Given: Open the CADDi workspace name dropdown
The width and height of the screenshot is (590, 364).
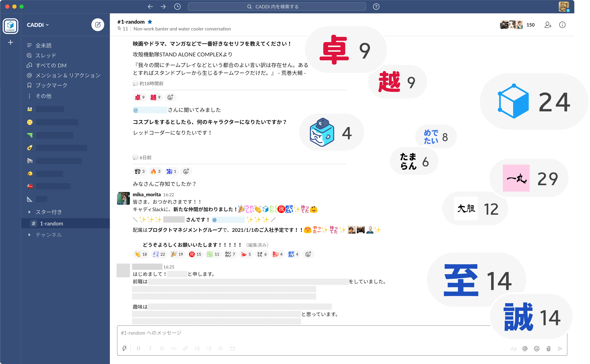Looking at the screenshot, I should (x=38, y=25).
